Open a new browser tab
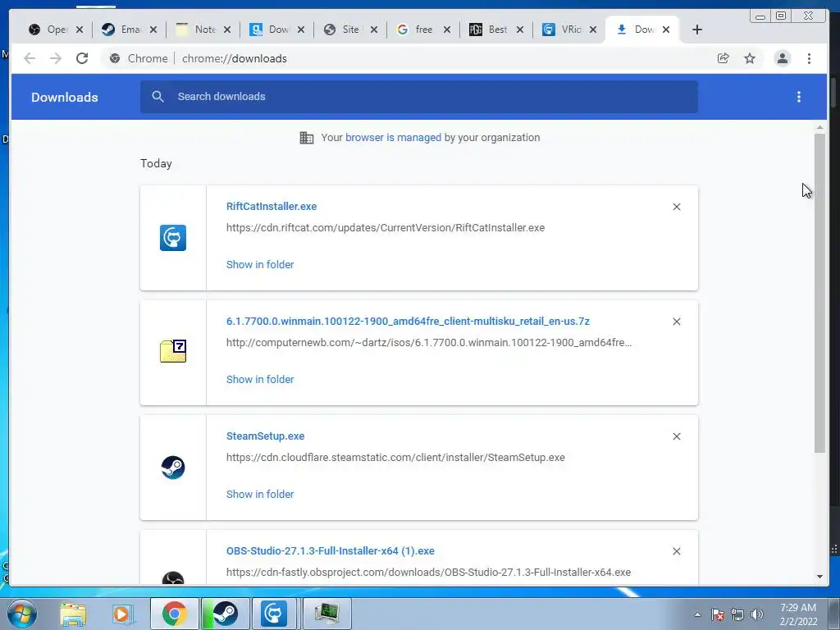840x630 pixels. pos(697,30)
